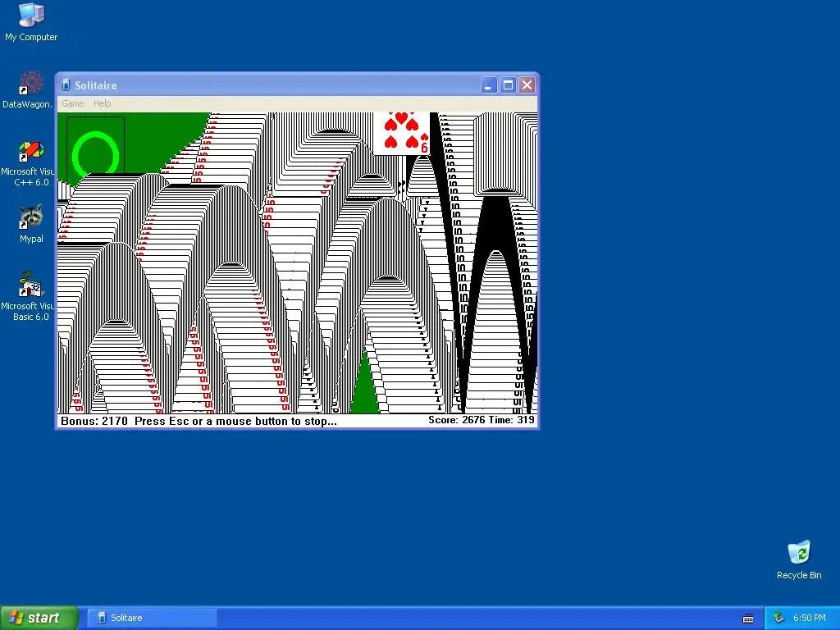Click the Solitaire title bar icon

pos(66,85)
